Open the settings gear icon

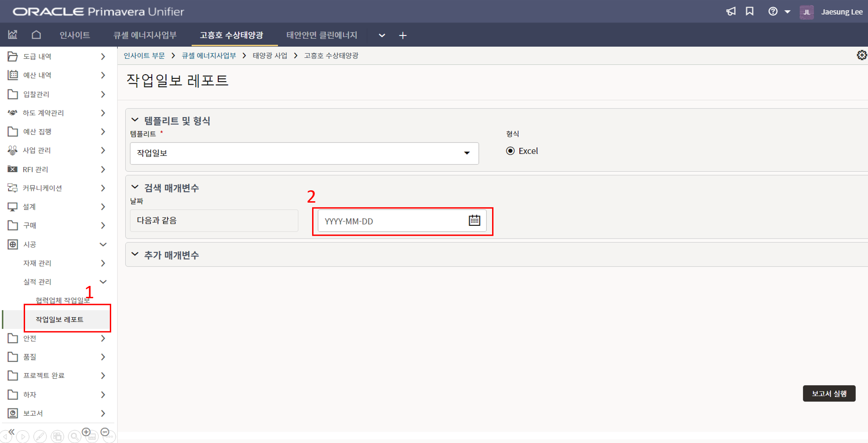[861, 56]
